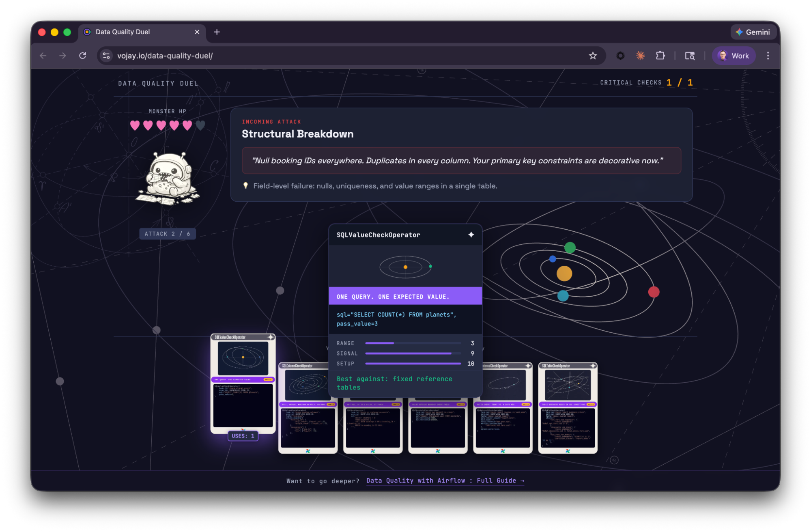The image size is (811, 532).
Task: Click the dark gear-like extension icon
Action: coord(620,56)
